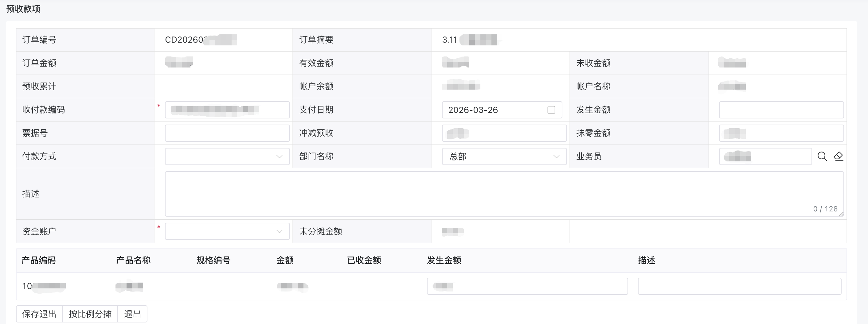This screenshot has width=868, height=324.
Task: Click the 冲减预收 input field
Action: (504, 133)
